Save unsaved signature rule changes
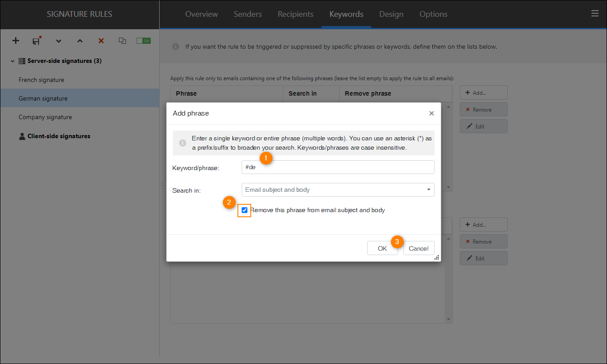The height and width of the screenshot is (364, 607). (x=36, y=41)
